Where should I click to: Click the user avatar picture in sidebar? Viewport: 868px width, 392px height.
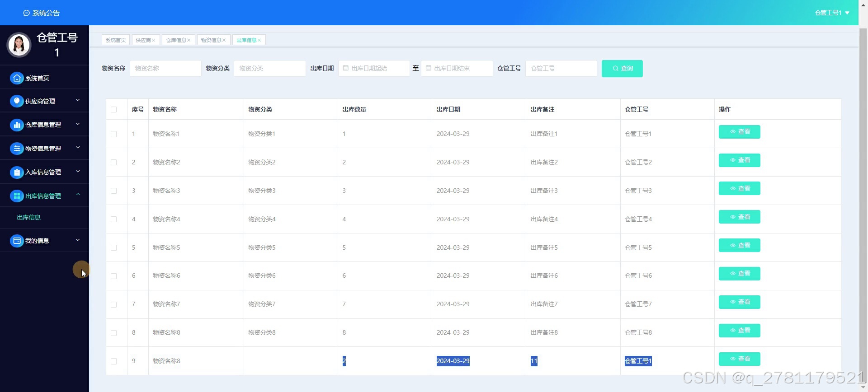pos(19,45)
